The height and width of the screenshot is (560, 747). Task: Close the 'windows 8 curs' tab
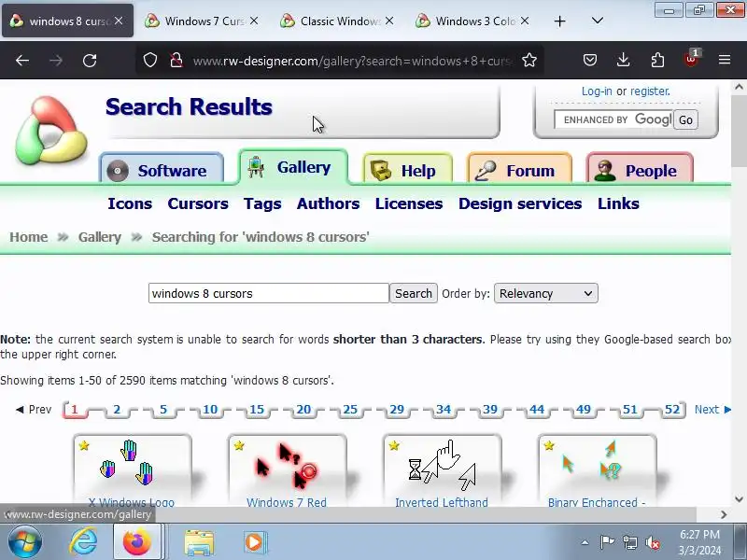tap(119, 21)
